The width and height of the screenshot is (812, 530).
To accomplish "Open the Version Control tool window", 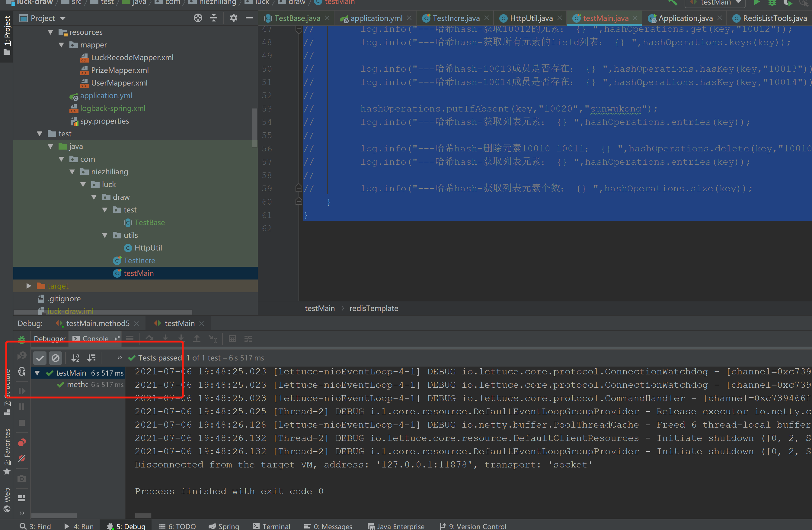I will [x=473, y=526].
